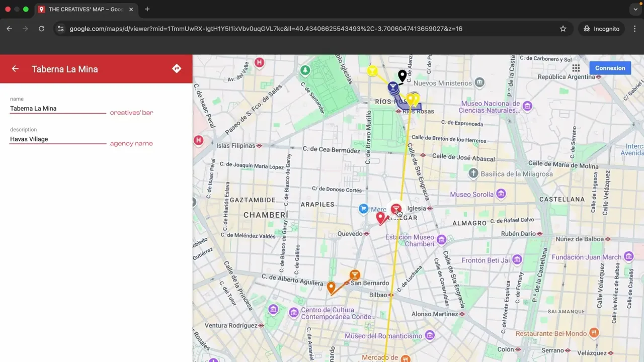Click the Incognito indicator button
This screenshot has height=362, width=644.
(x=601, y=29)
